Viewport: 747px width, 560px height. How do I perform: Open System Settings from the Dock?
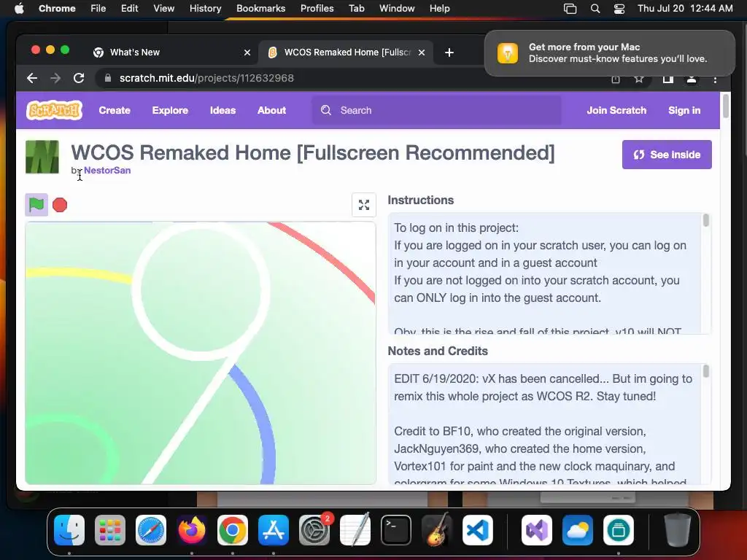314,530
